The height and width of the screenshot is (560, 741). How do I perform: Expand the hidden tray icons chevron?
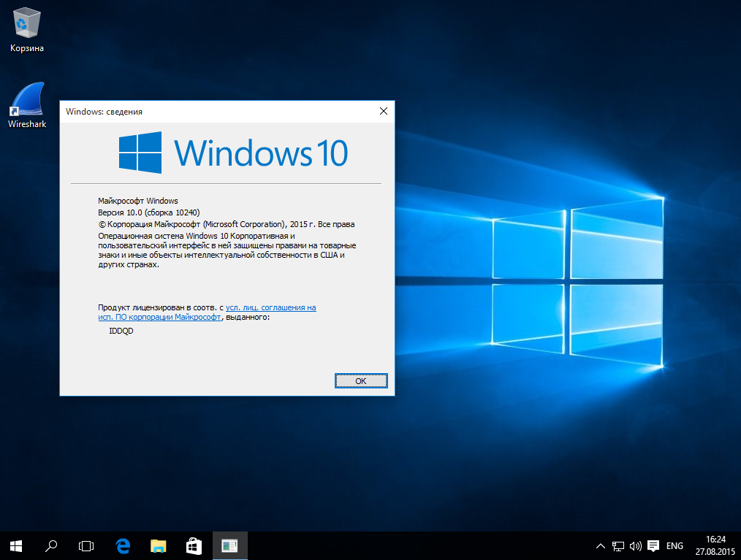[x=600, y=545]
